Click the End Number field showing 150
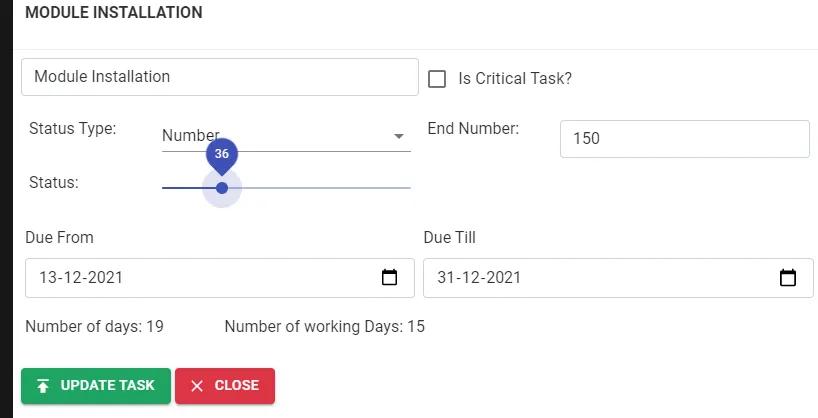The width and height of the screenshot is (818, 418). (x=684, y=139)
